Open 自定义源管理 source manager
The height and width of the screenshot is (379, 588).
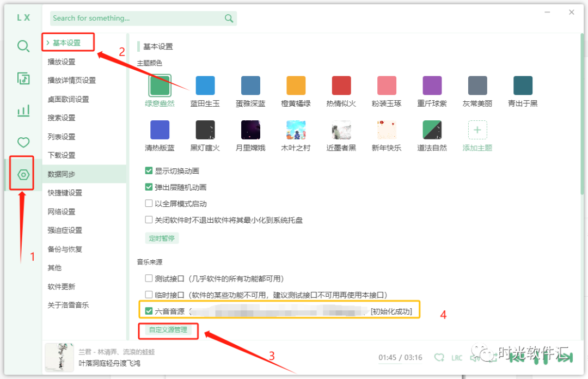pos(168,331)
